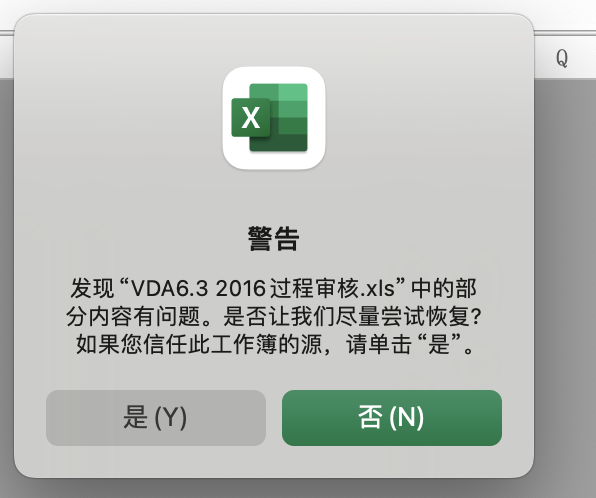Click the dimmed area left of the dialog
The height and width of the screenshot is (498, 596).
[7, 266]
